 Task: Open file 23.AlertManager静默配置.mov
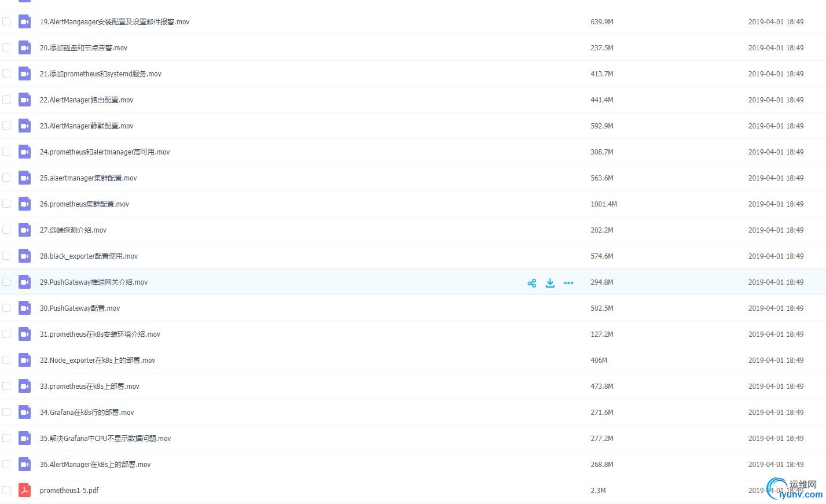87,126
